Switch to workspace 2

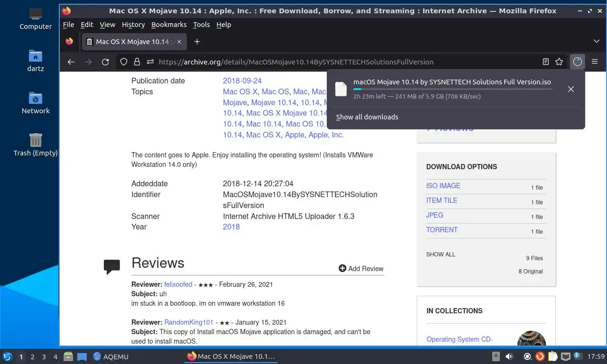point(32,356)
